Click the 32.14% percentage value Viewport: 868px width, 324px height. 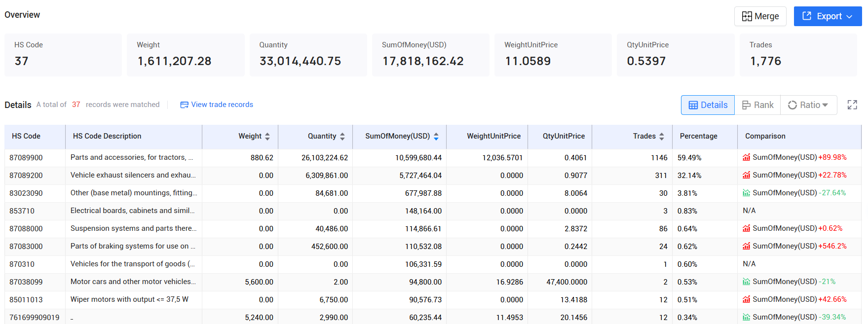[x=689, y=176]
